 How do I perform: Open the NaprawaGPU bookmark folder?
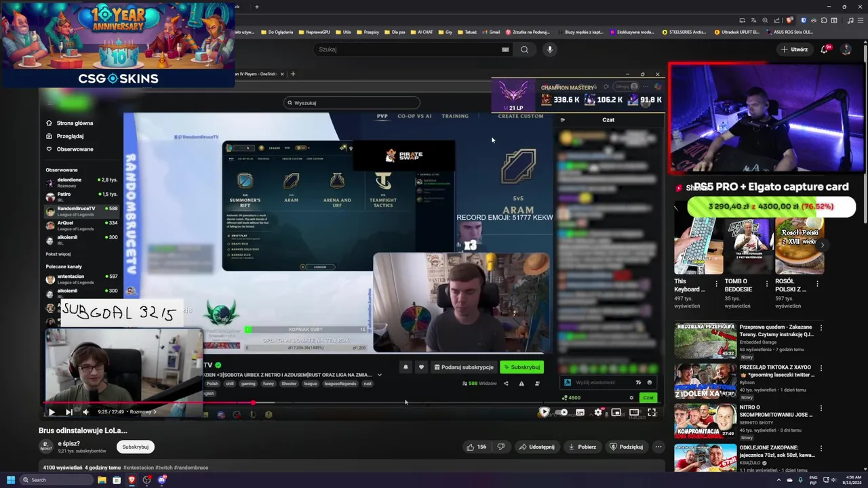click(x=313, y=32)
